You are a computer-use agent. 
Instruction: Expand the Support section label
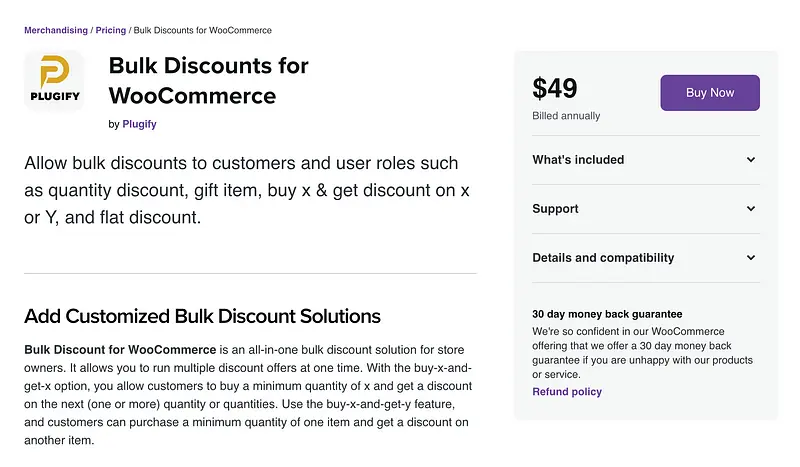pos(555,209)
